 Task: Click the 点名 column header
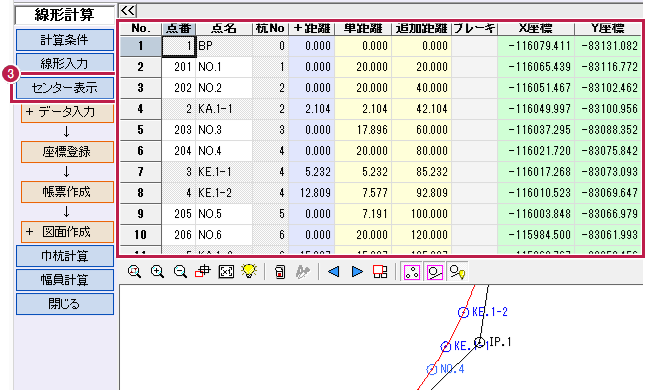pyautogui.click(x=224, y=28)
